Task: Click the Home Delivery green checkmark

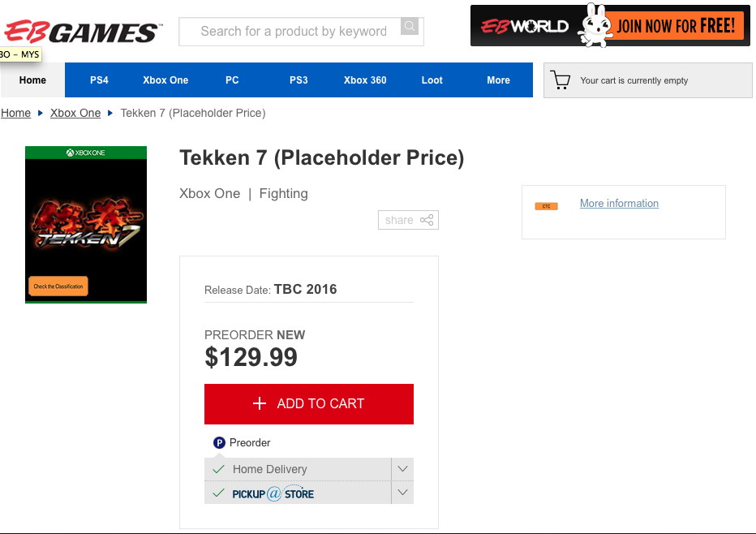Action: pos(218,469)
